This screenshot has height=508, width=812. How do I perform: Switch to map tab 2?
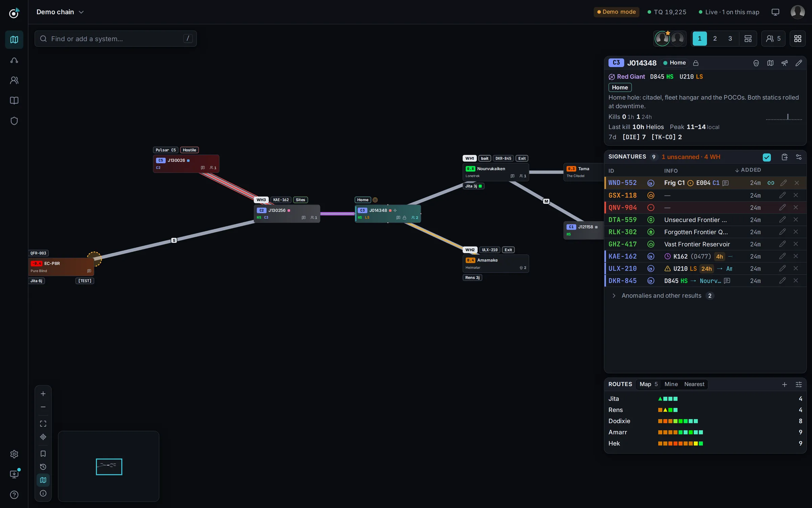(715, 39)
